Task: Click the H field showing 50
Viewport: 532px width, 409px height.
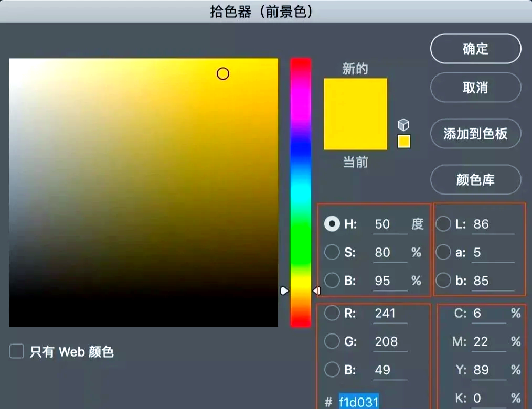Action: tap(390, 224)
